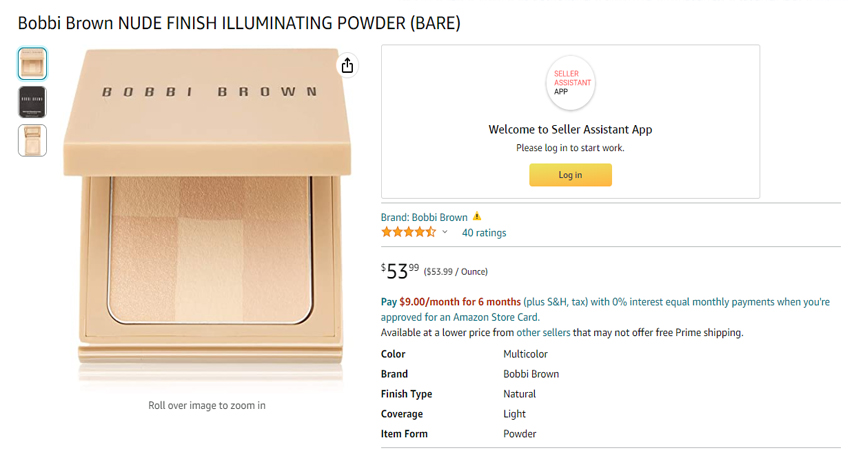Click the yellow warning icon beside the brand
This screenshot has width=854, height=455.
(x=477, y=216)
